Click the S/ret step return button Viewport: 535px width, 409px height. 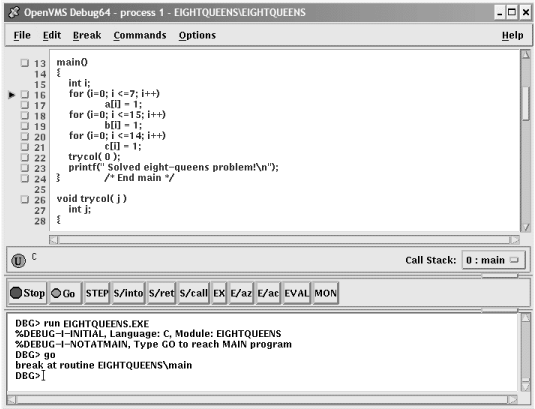tap(161, 293)
